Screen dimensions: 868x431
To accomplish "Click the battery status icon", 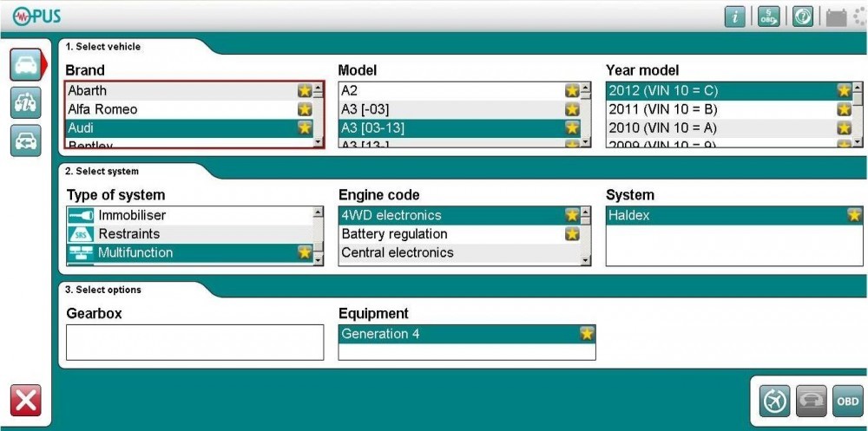I will click(837, 17).
